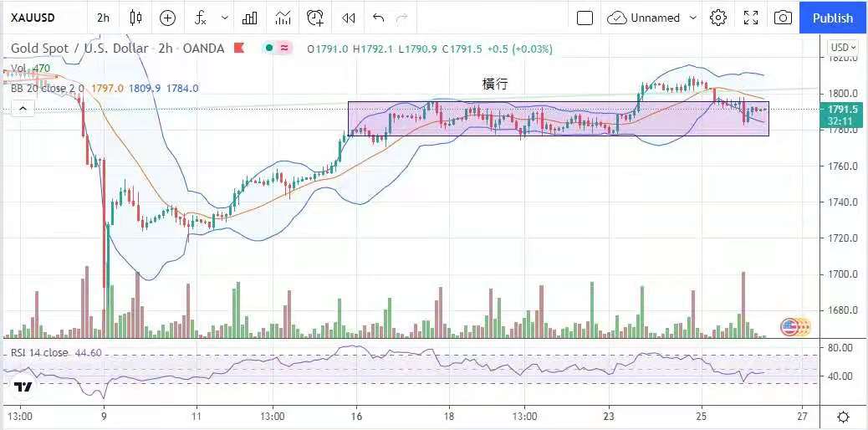
Task: Click the Undo arrow
Action: pos(379,18)
